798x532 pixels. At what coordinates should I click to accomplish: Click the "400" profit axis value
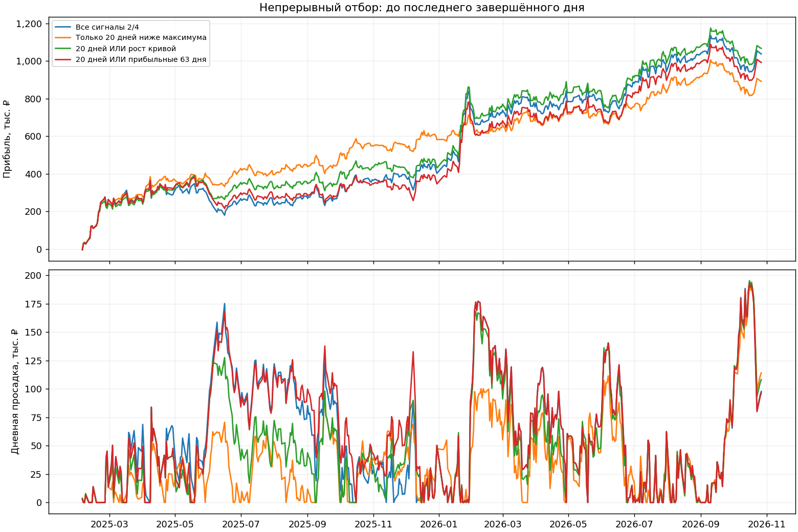coord(34,174)
